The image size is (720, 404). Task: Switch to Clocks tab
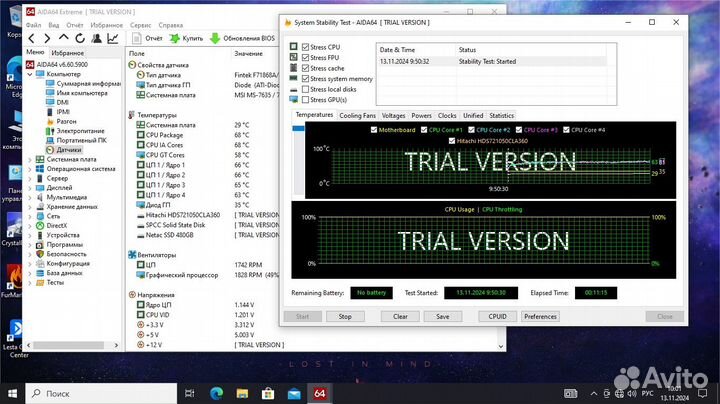[x=447, y=116]
